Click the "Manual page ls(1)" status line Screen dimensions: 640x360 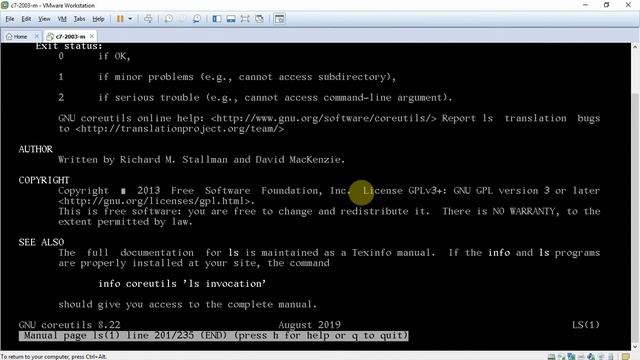tap(213, 336)
